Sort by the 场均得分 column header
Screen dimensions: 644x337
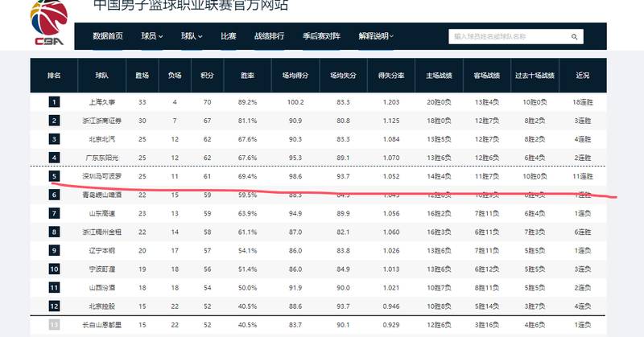pos(295,76)
